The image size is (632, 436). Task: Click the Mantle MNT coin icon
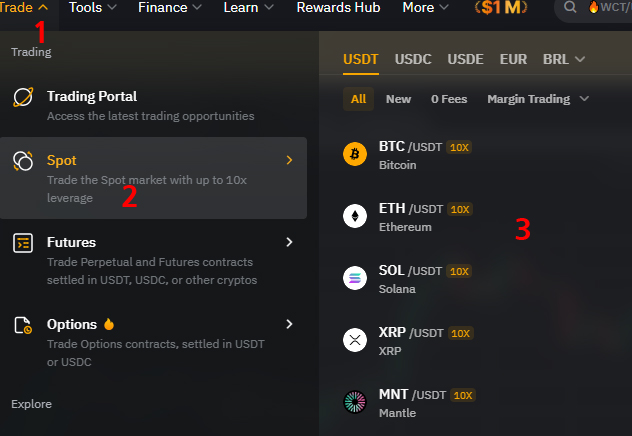[355, 402]
